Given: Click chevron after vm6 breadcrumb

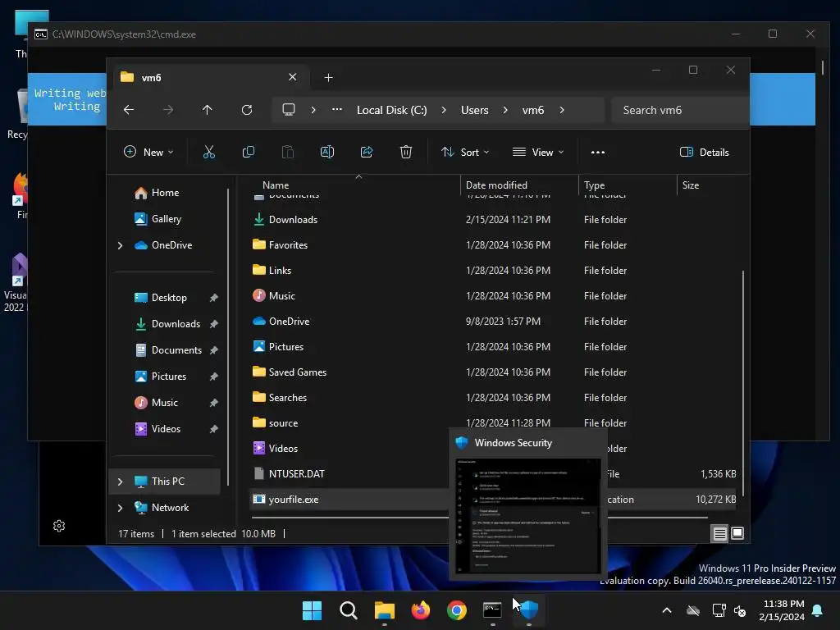Looking at the screenshot, I should [561, 110].
